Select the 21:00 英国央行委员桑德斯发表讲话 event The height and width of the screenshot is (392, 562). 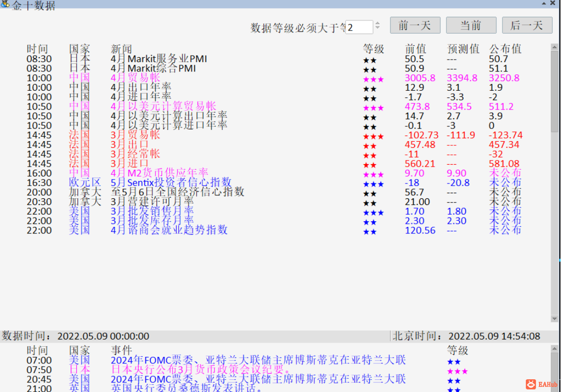247,388
